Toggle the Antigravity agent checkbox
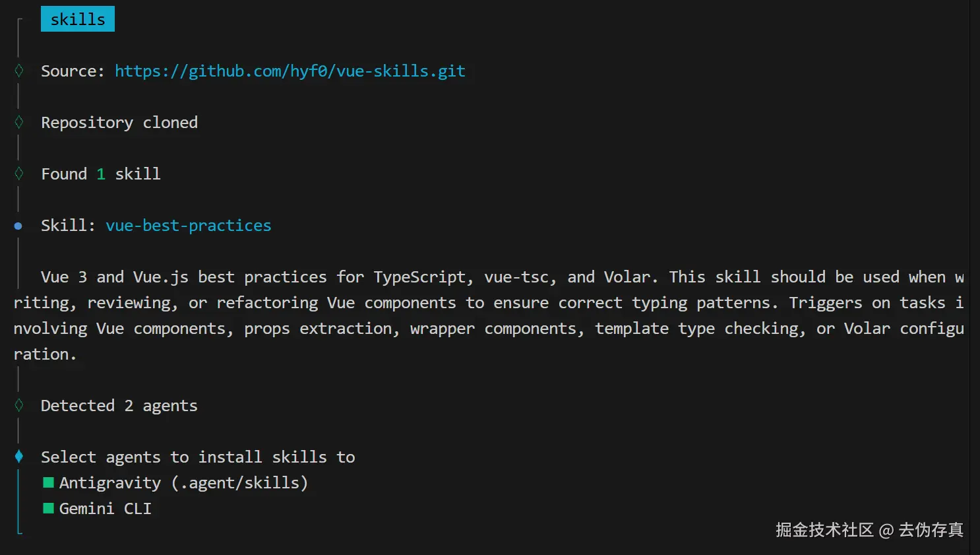Screen dimensions: 980x555 [x=48, y=482]
